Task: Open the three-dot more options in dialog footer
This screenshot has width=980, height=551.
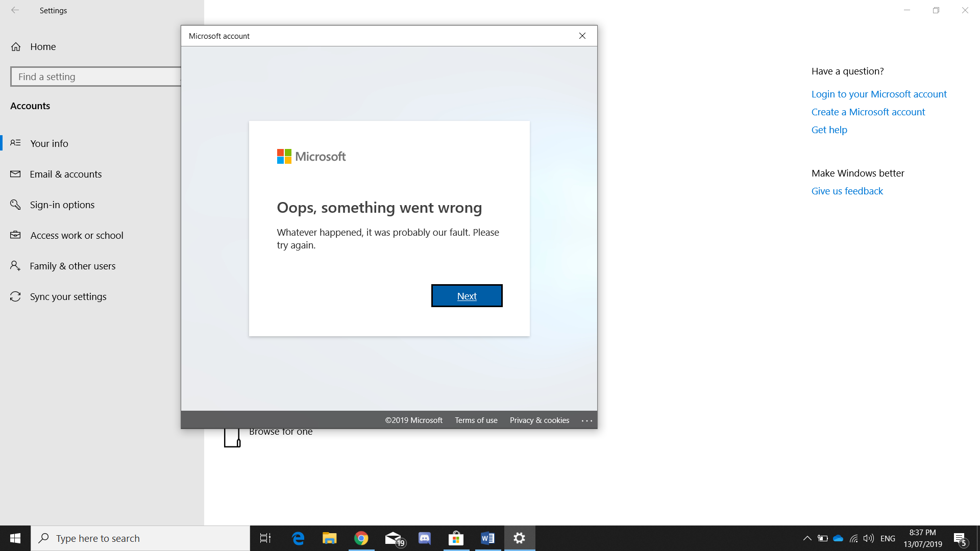Action: click(x=587, y=421)
